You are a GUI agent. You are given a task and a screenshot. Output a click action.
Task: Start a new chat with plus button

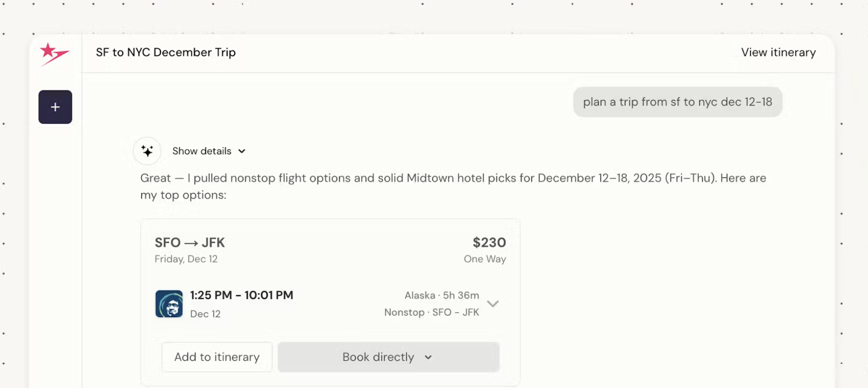[x=55, y=107]
